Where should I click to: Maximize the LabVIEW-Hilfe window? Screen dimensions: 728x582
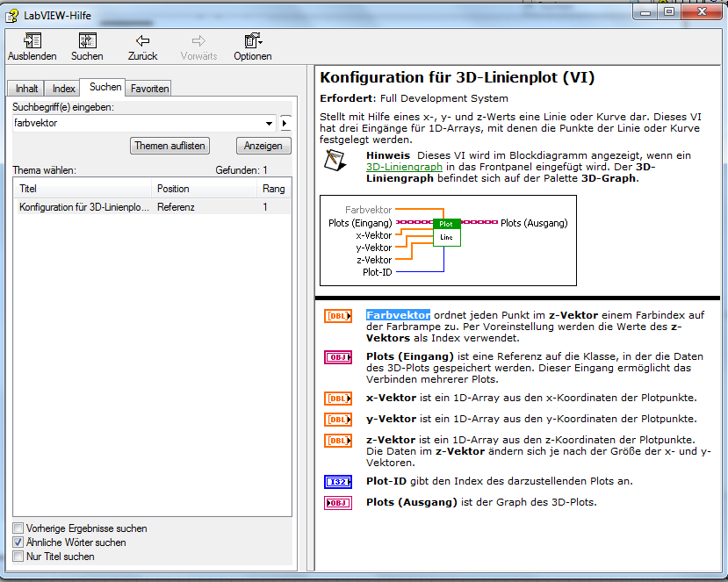[669, 11]
